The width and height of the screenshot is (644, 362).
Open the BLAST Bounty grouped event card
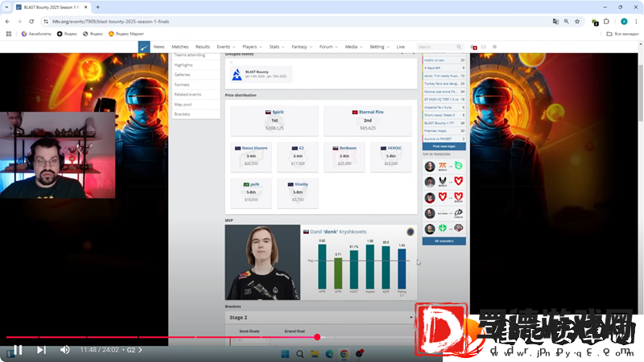(261, 74)
